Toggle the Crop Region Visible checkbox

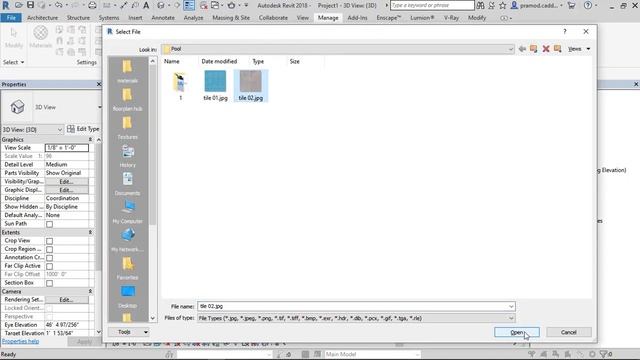pos(49,249)
